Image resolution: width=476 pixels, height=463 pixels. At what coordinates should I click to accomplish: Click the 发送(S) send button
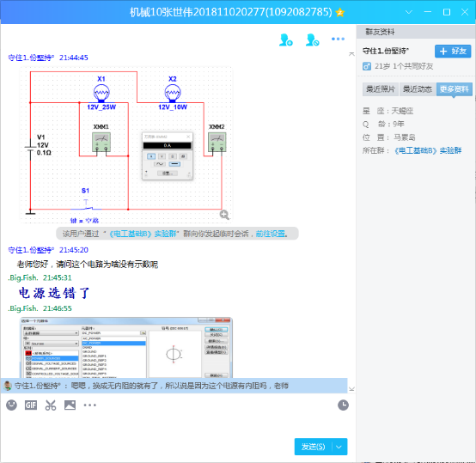click(314, 447)
